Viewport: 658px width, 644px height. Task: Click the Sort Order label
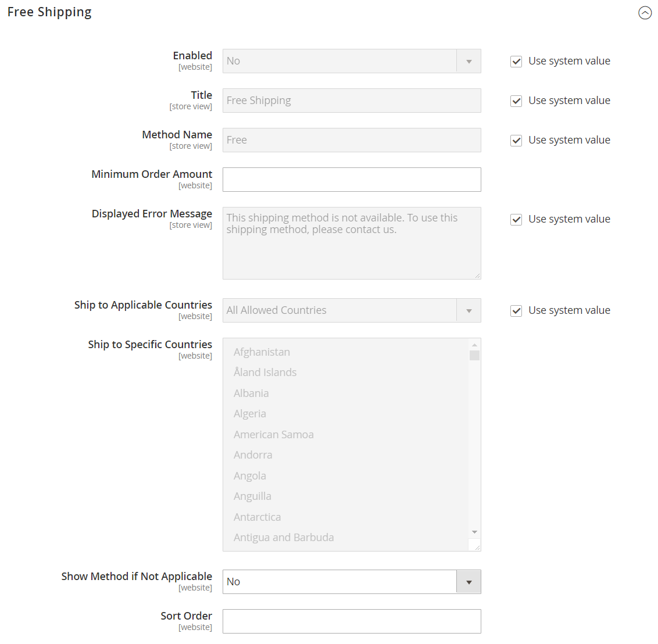pos(187,616)
